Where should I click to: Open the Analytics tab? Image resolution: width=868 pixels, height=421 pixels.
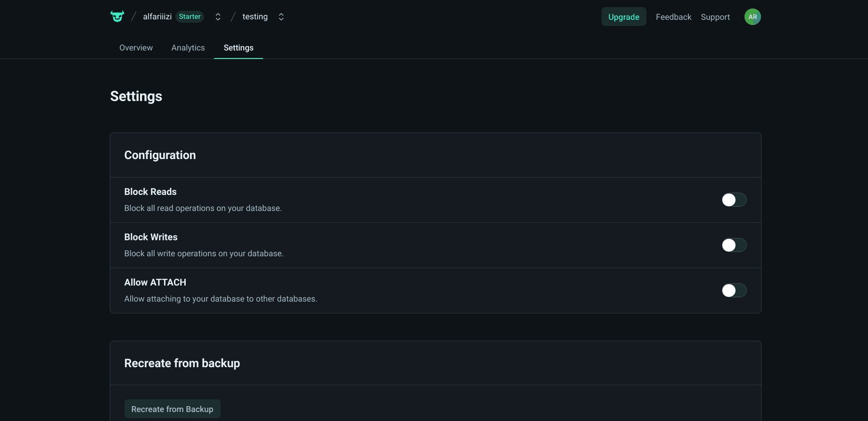(x=188, y=48)
